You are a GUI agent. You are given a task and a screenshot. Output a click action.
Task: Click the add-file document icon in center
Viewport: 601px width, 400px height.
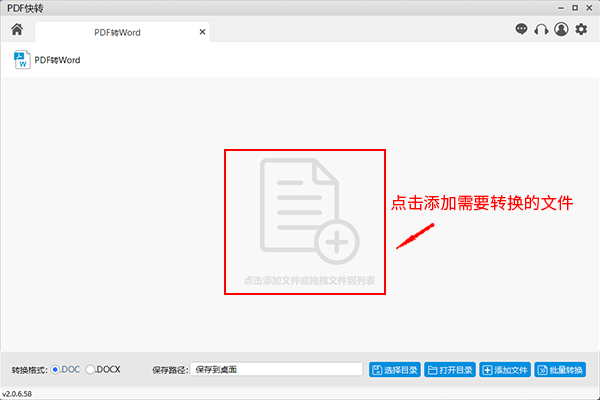[309, 211]
